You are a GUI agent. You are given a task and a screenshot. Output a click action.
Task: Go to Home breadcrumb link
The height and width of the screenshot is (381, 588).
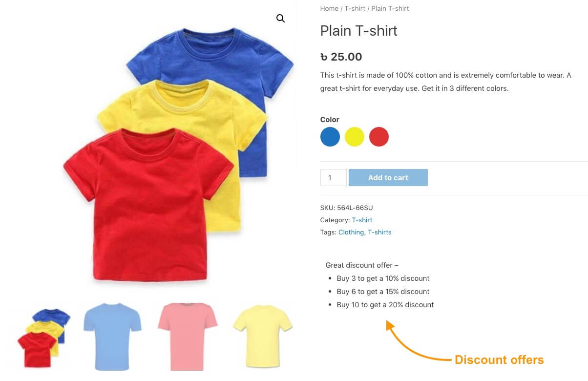pyautogui.click(x=329, y=9)
